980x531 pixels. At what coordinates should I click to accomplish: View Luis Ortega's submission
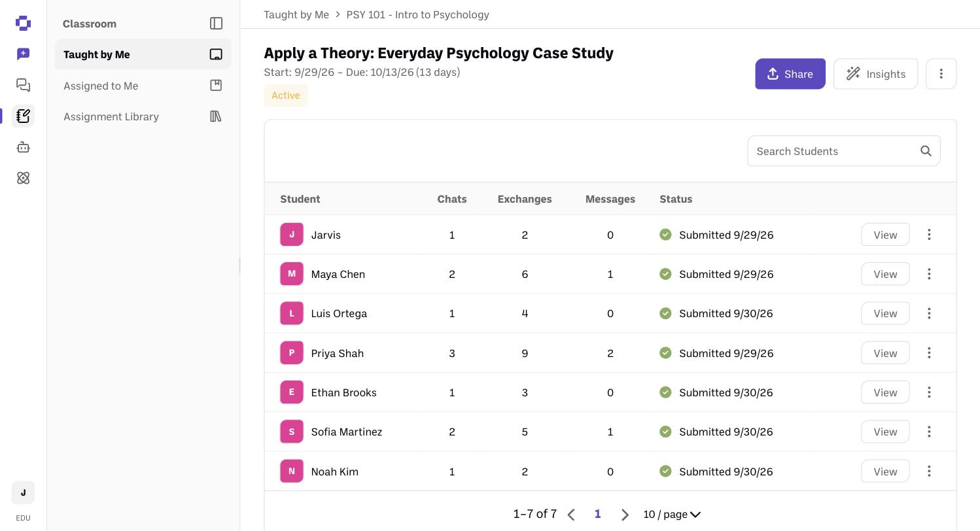885,313
